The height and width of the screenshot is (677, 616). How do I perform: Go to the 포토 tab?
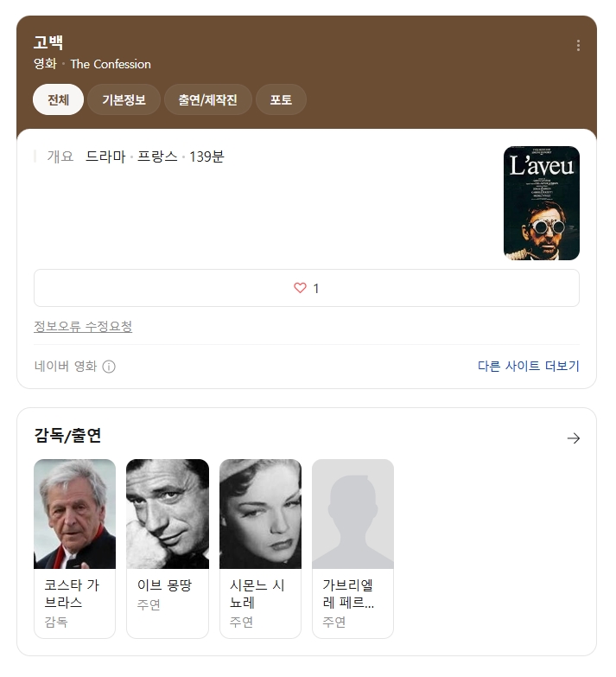tap(281, 99)
